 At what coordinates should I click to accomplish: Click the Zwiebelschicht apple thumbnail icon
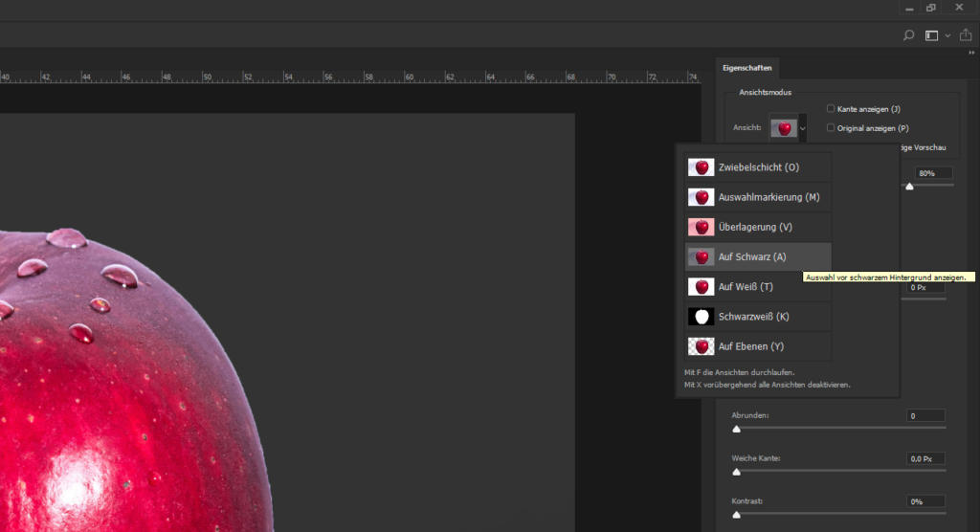[701, 166]
